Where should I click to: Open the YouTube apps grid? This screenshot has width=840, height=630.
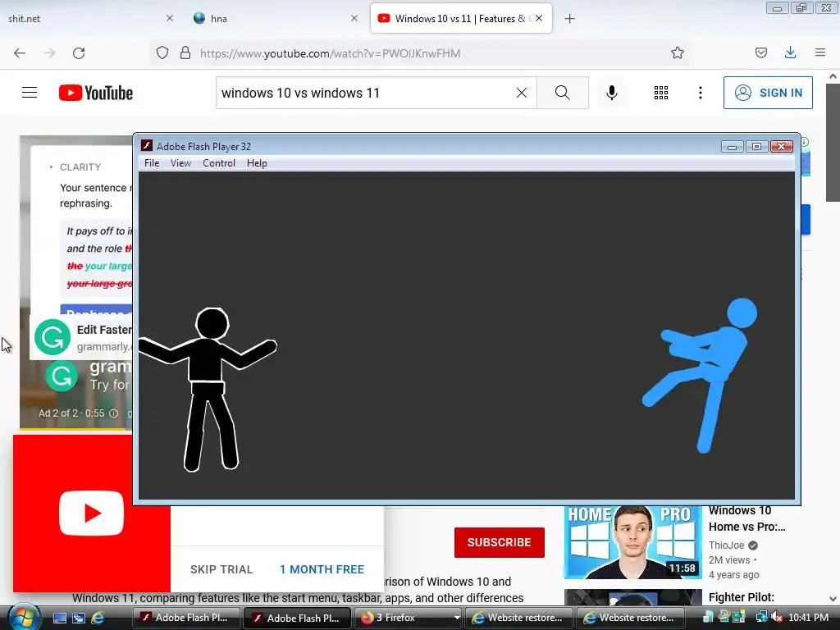[661, 93]
